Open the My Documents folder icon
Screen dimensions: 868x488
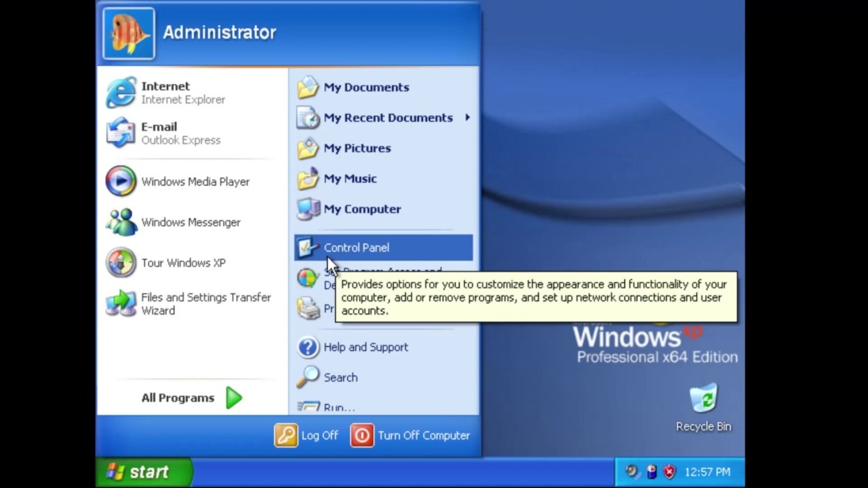point(308,87)
